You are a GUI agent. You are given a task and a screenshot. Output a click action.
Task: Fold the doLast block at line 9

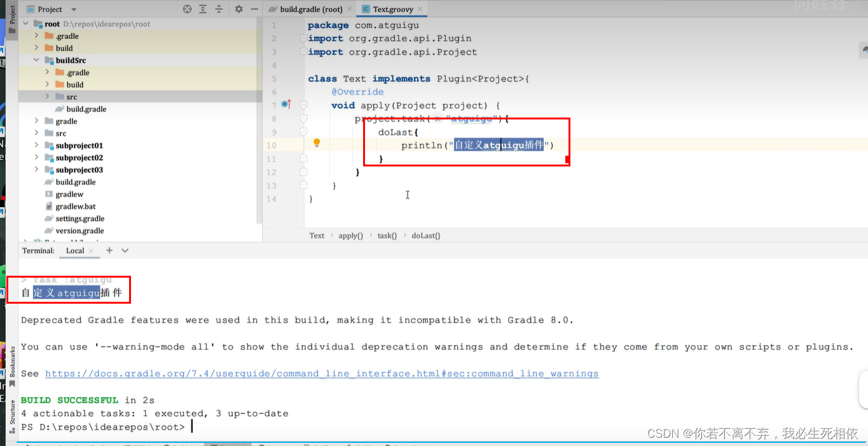click(x=303, y=132)
